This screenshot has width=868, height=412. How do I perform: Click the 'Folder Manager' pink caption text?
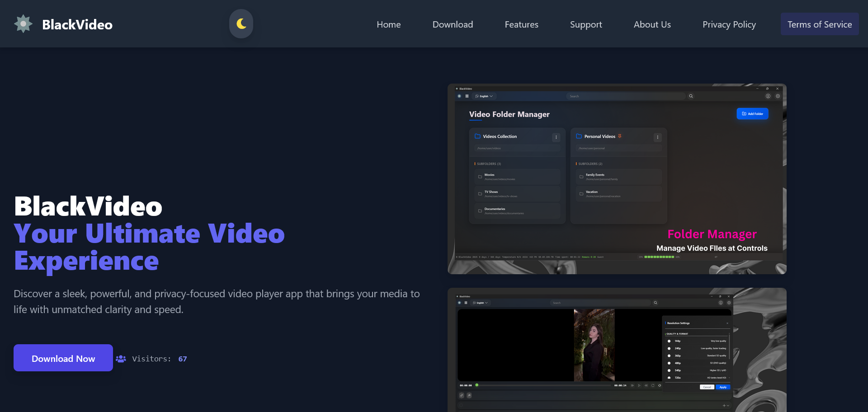712,234
